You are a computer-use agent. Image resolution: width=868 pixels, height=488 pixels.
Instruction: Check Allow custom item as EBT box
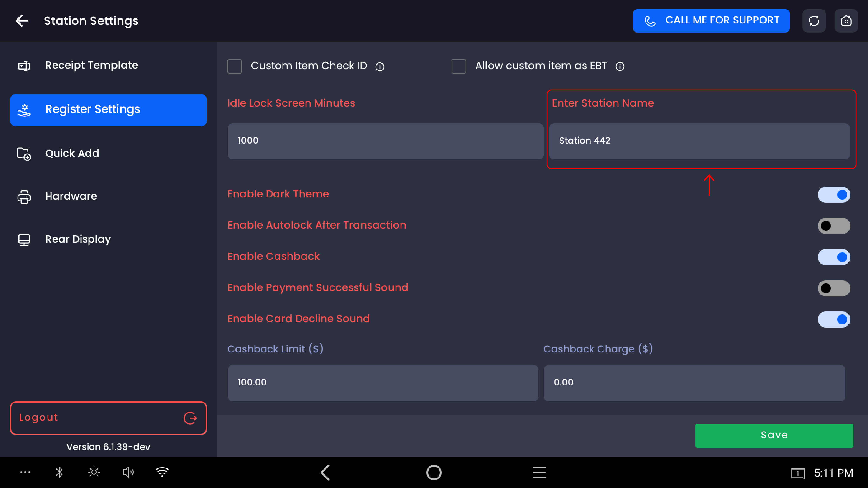click(459, 66)
